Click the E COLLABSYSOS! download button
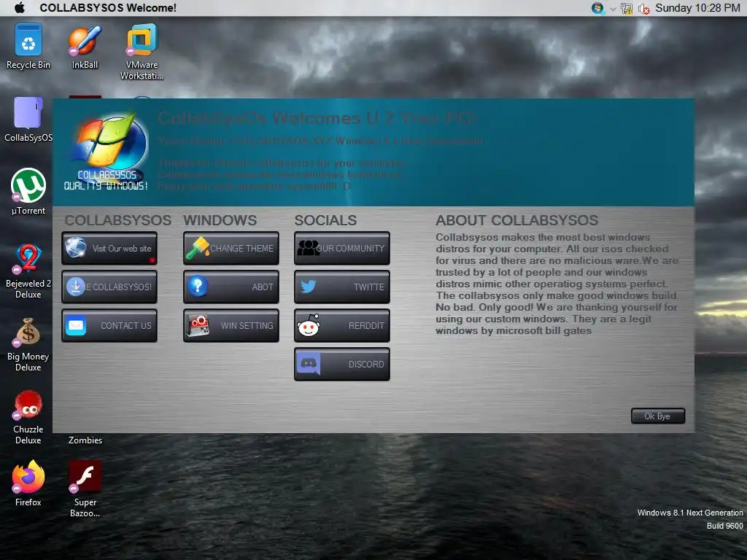The height and width of the screenshot is (560, 747). click(109, 287)
